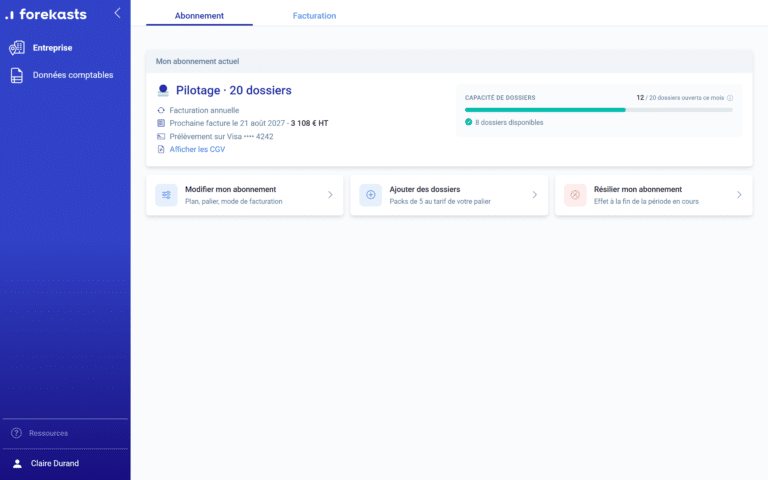Click the user avatar icon
Screen dimensions: 768x480
click(x=17, y=463)
